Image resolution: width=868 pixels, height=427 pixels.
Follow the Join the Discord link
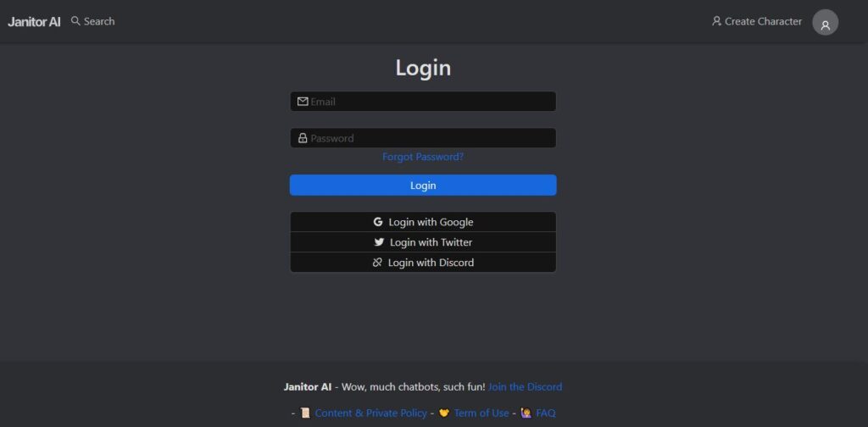click(525, 386)
